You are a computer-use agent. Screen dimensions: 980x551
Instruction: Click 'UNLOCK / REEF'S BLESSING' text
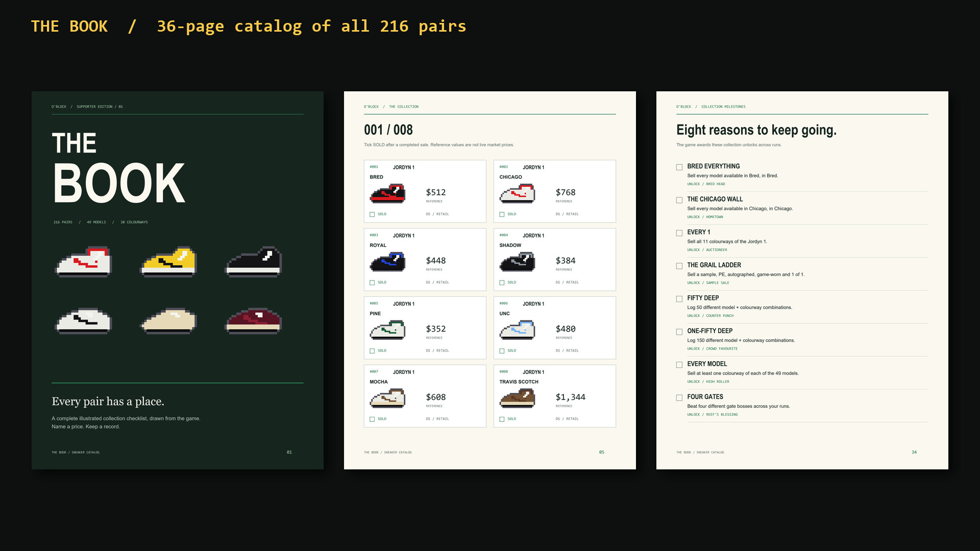pyautogui.click(x=712, y=415)
